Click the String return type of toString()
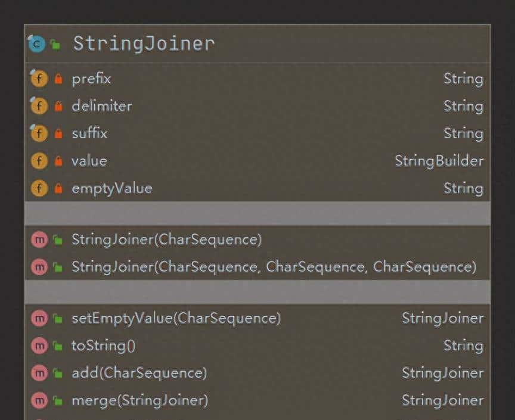The width and height of the screenshot is (515, 420). (463, 346)
